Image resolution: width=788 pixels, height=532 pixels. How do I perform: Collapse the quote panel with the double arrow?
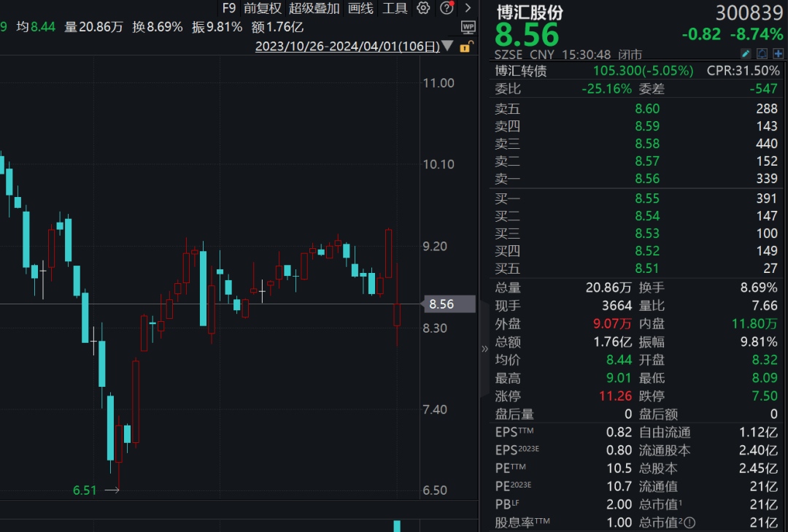(484, 348)
